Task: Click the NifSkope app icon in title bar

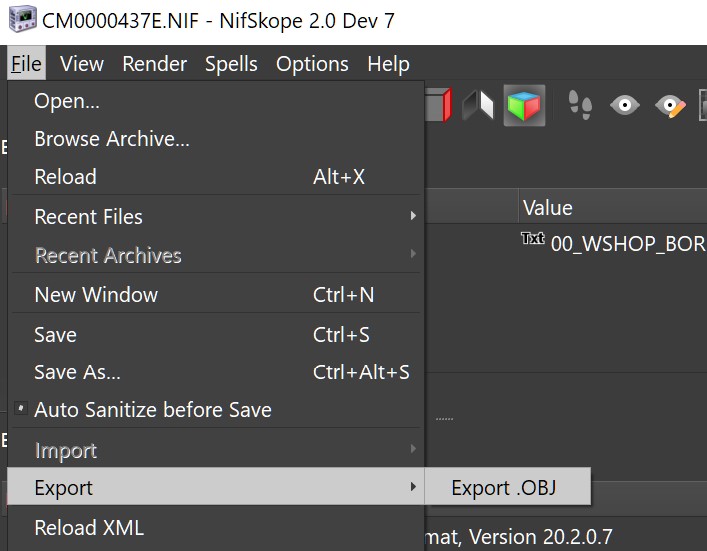Action: pos(21,21)
